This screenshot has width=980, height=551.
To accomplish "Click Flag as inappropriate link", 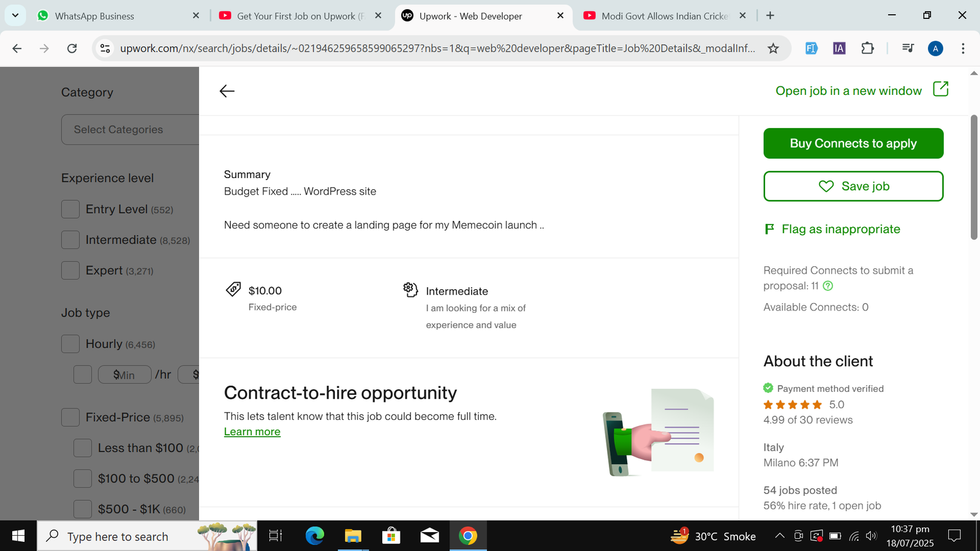I will coord(832,229).
